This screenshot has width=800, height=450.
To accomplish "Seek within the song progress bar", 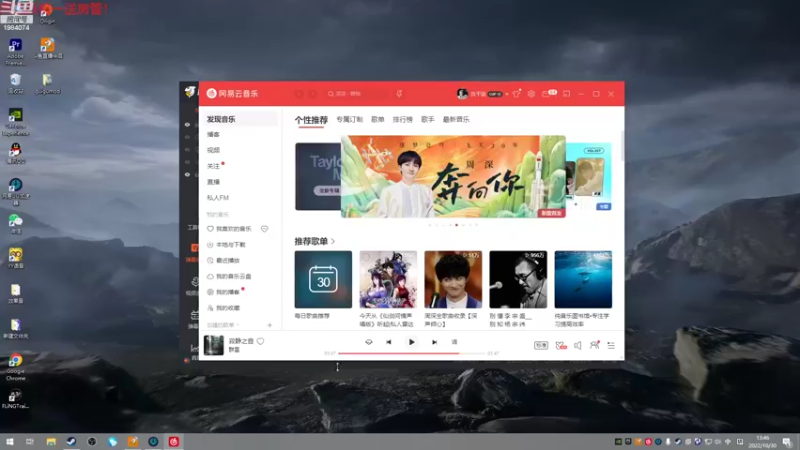I will (411, 353).
